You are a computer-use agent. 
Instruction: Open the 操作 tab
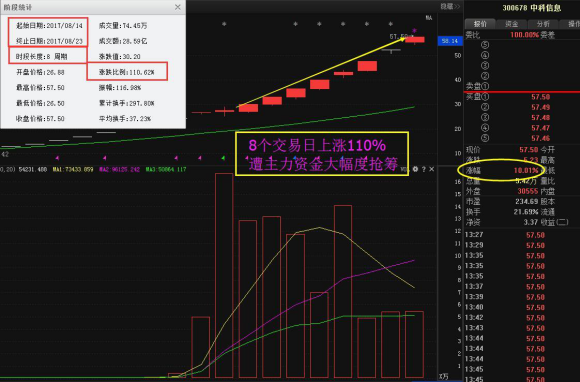[x=570, y=24]
